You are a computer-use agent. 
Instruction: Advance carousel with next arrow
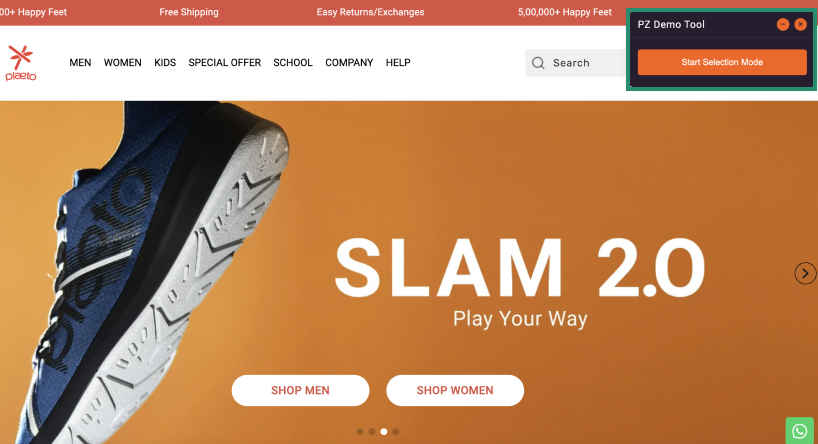tap(805, 273)
